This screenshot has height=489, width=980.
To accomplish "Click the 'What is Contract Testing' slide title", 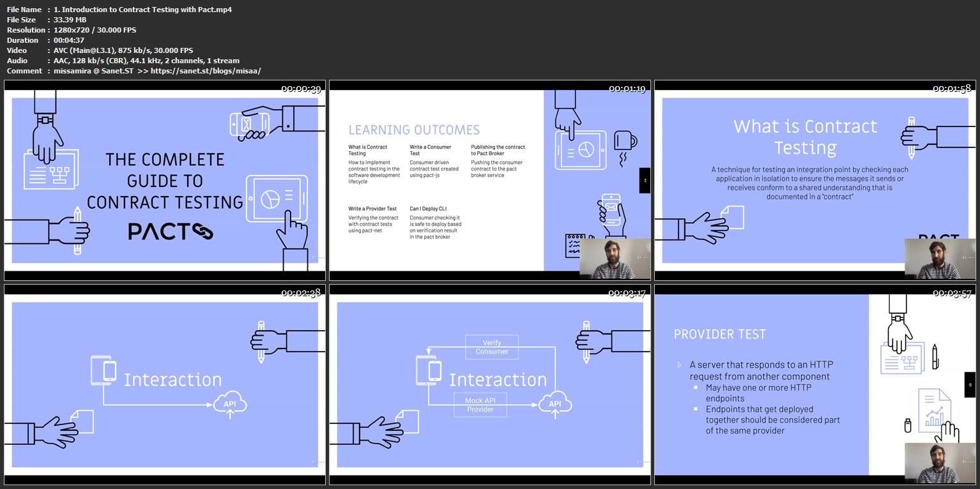I will pos(806,137).
